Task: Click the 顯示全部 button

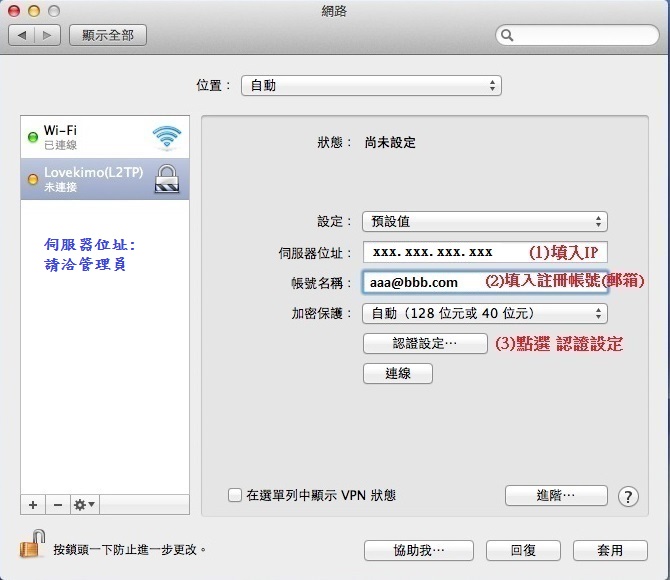Action: tap(108, 35)
